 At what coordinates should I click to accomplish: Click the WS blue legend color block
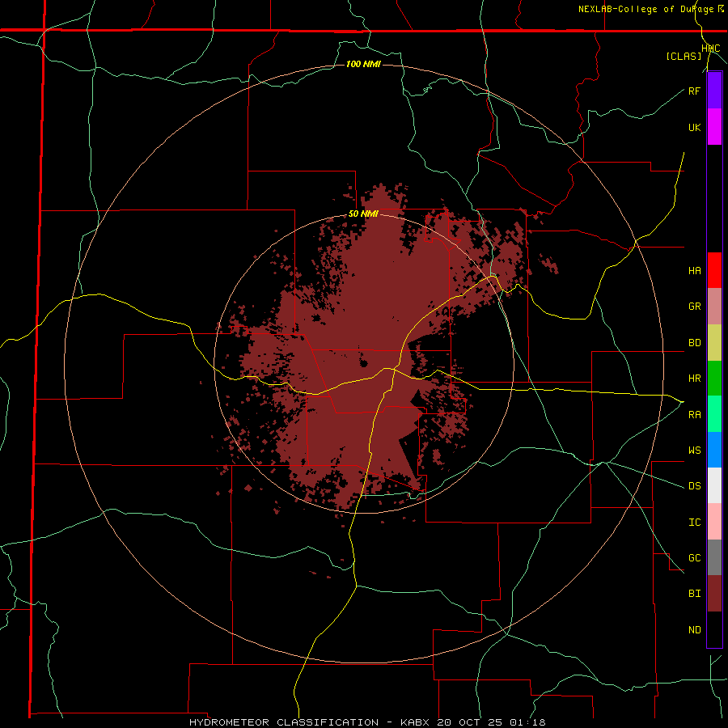coord(714,450)
